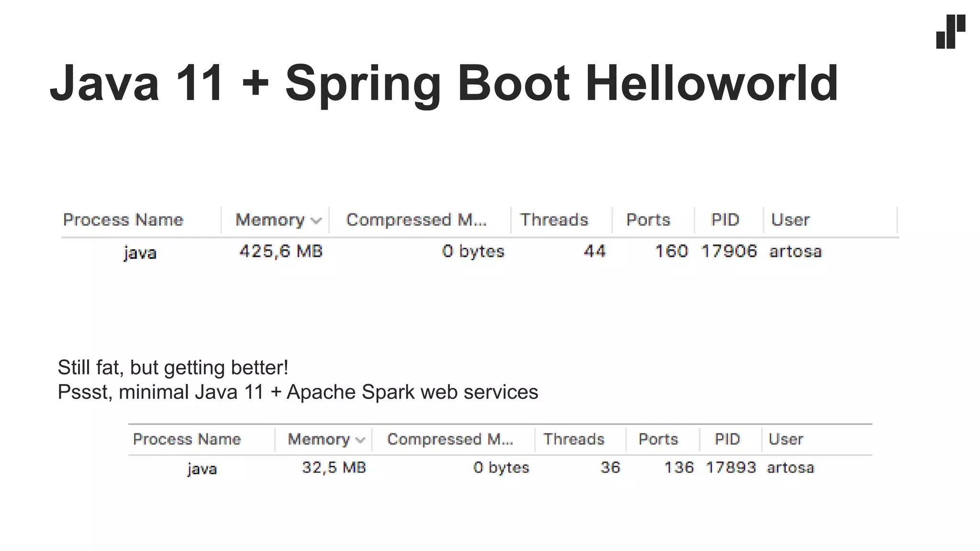Image resolution: width=980 pixels, height=551 pixels.
Task: Click the sort chevron in the Memory header above 32,5 MB
Action: coord(360,440)
